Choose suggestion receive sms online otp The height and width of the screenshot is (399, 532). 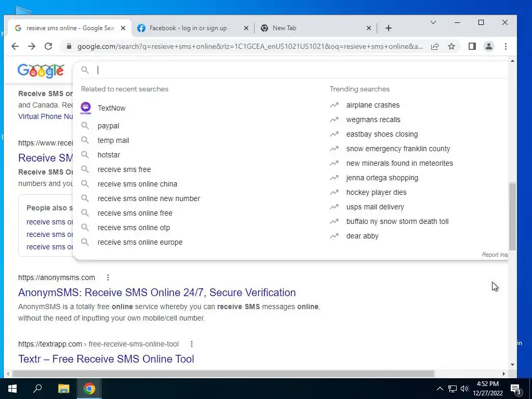click(x=134, y=228)
